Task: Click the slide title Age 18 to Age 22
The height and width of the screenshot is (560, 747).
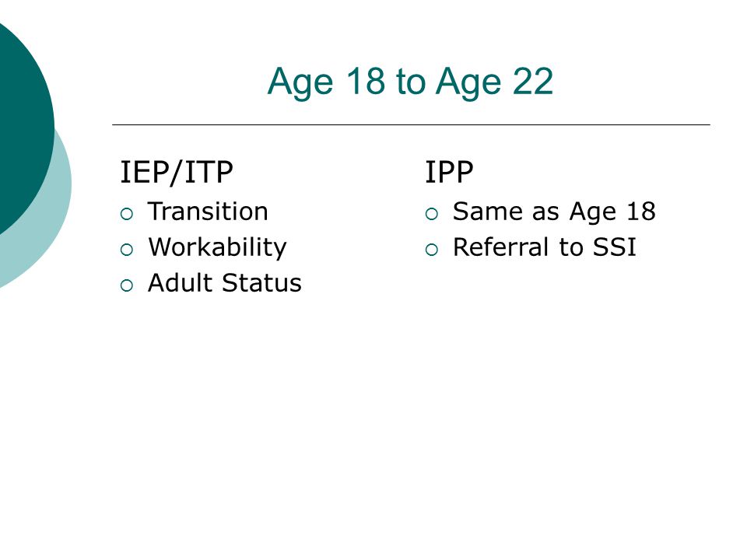Action: (410, 82)
